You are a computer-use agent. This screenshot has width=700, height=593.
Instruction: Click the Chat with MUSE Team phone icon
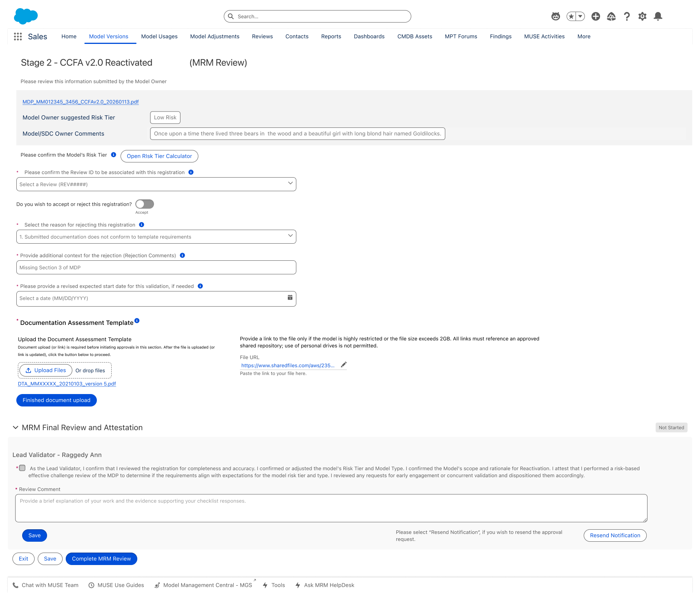coord(16,585)
